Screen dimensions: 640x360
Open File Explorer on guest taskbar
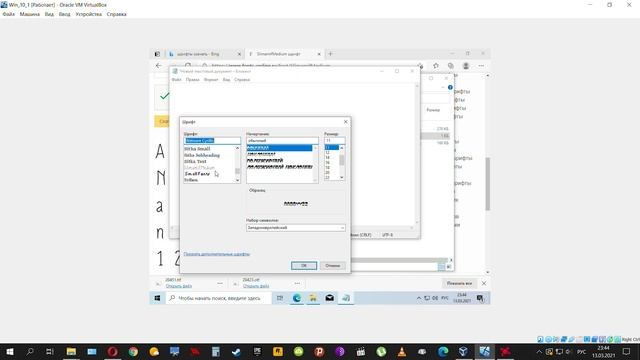pyautogui.click(x=313, y=298)
